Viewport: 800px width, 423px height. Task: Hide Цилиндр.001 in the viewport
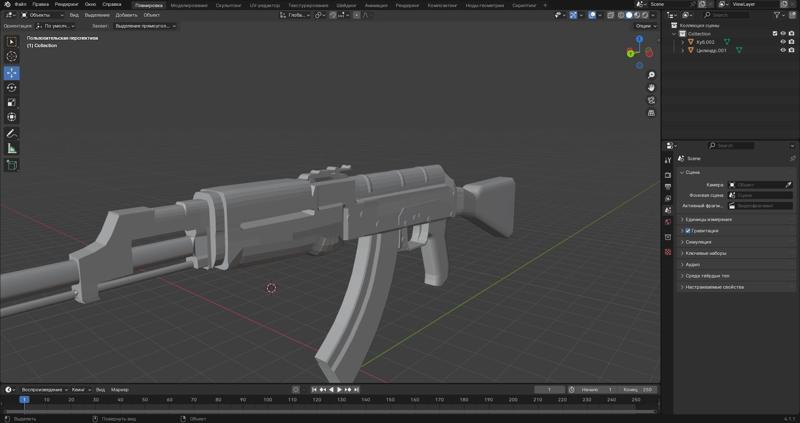tap(783, 50)
